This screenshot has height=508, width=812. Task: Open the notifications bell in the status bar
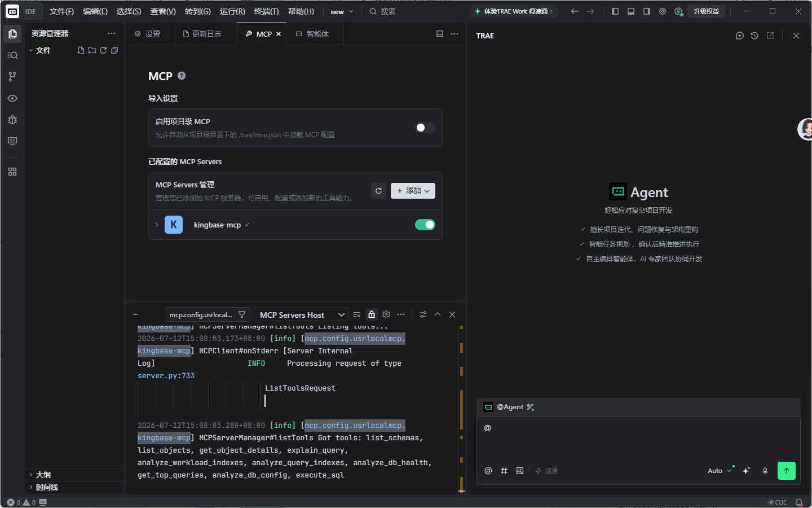point(799,502)
